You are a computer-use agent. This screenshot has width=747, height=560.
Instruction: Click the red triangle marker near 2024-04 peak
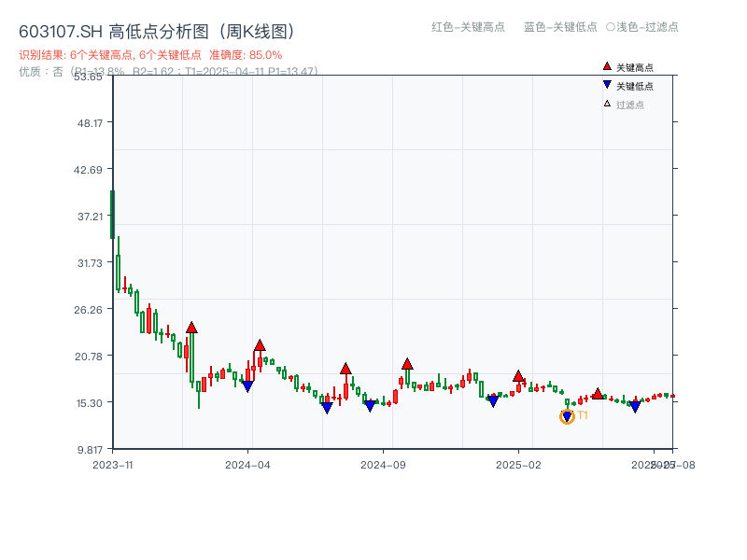[260, 344]
